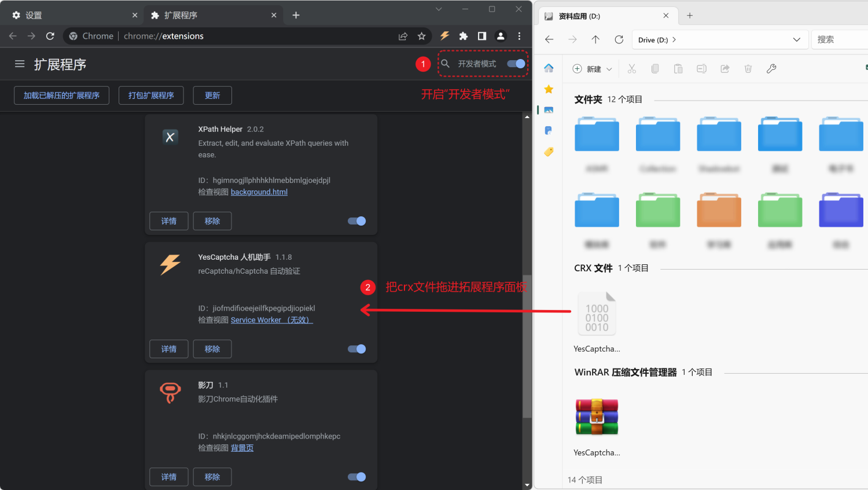Image resolution: width=868 pixels, height=490 pixels.
Task: Open the 背景页 inspect link for 影刀
Action: click(242, 448)
